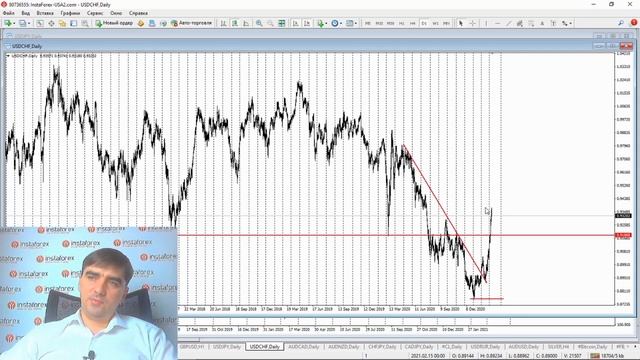
Task: Select the cursor arrow tool
Action: pyautogui.click(x=461, y=23)
